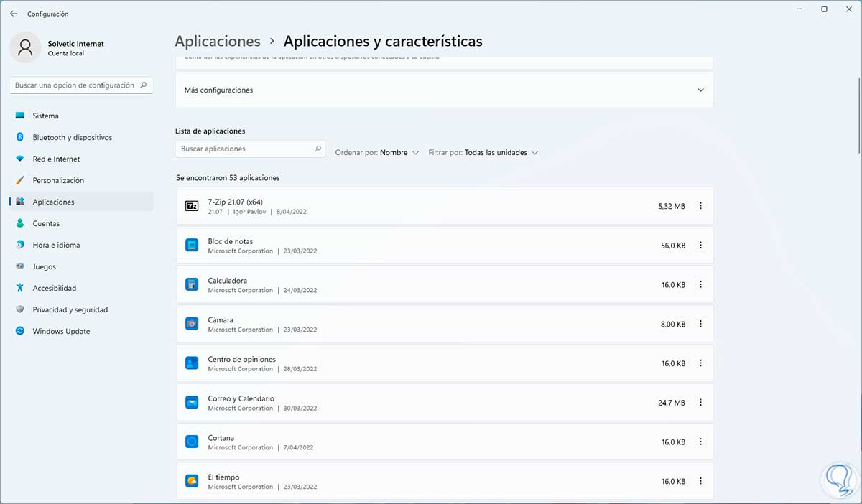
Task: Open options menu for Calculadora
Action: pyautogui.click(x=701, y=285)
